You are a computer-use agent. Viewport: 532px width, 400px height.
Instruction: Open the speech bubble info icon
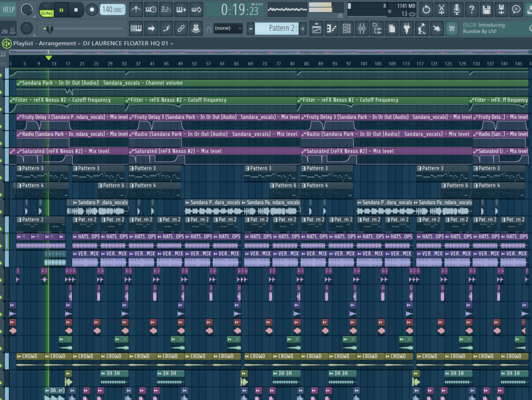[517, 10]
